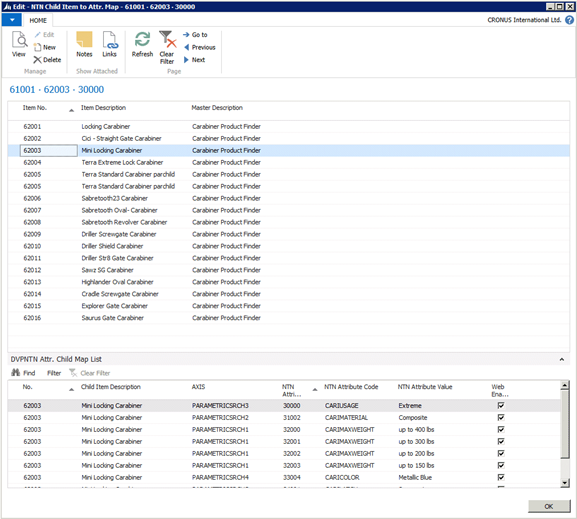Viewport: 577px width, 519px height.
Task: Select the HOME ribbon tab
Action: [38, 20]
